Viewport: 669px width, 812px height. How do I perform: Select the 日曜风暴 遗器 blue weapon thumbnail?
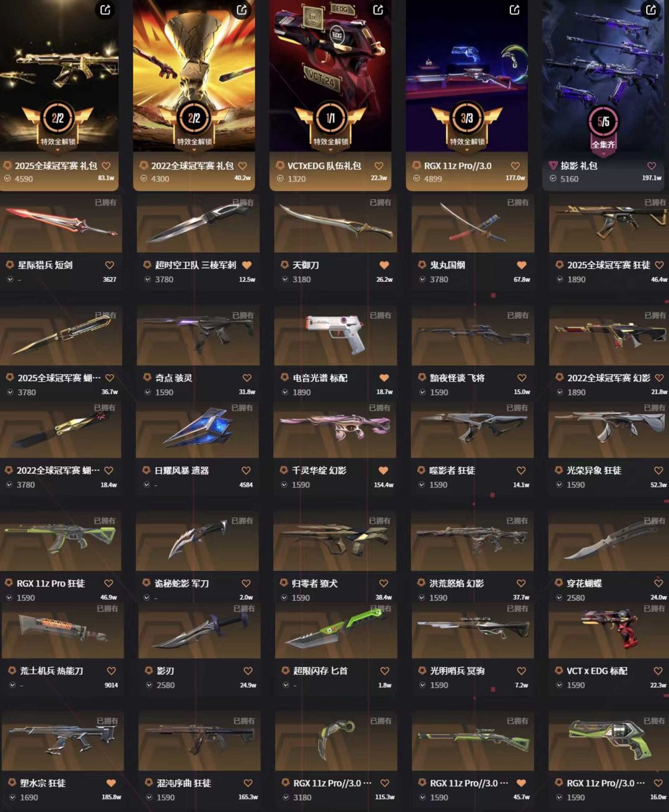(197, 429)
